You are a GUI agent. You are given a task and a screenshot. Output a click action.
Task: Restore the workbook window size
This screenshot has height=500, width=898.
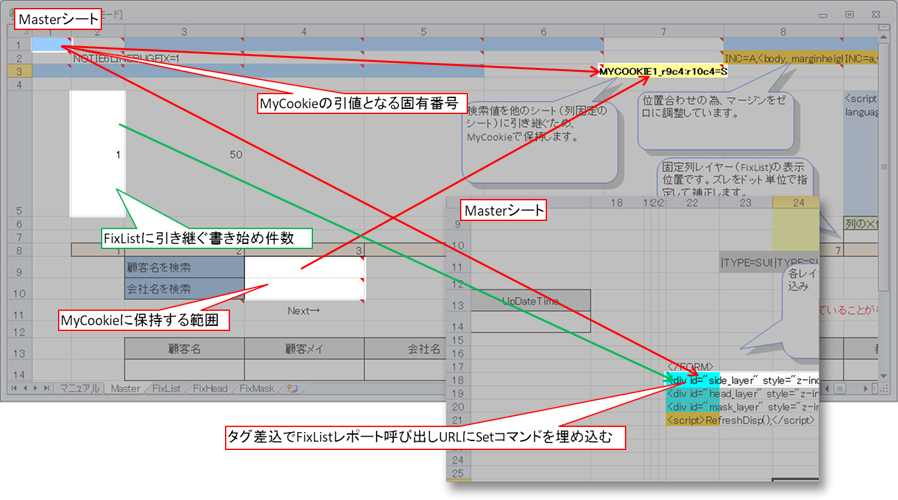click(x=850, y=15)
